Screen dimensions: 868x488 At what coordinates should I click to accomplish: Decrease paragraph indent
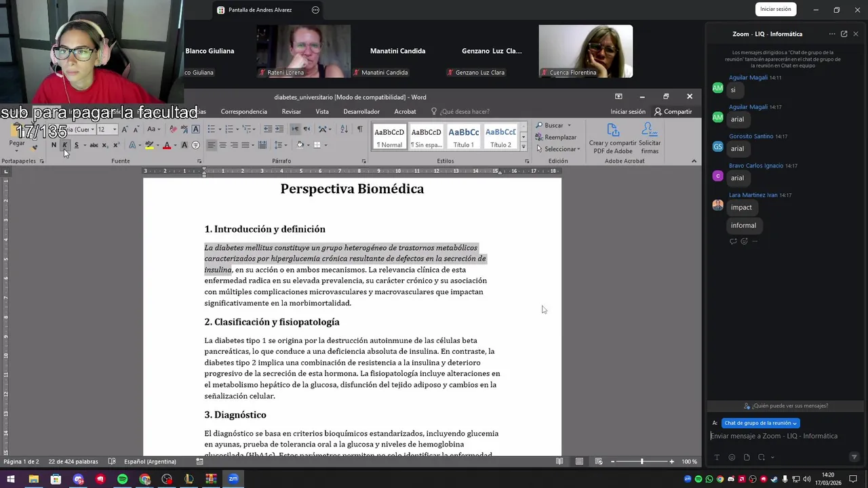tap(268, 129)
